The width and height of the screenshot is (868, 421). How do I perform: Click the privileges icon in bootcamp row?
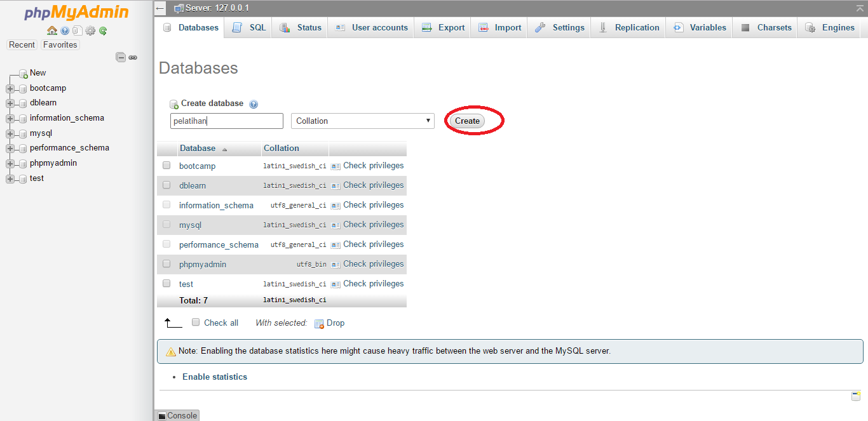336,166
